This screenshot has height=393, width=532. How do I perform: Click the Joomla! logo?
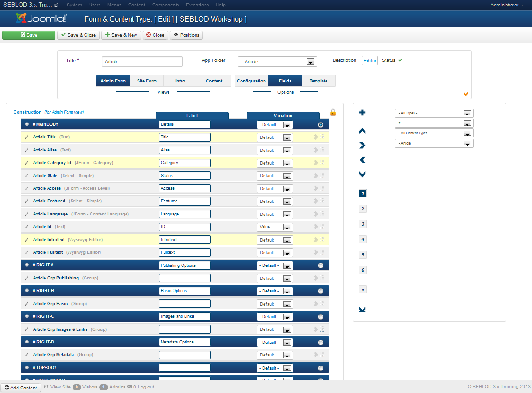pyautogui.click(x=41, y=18)
